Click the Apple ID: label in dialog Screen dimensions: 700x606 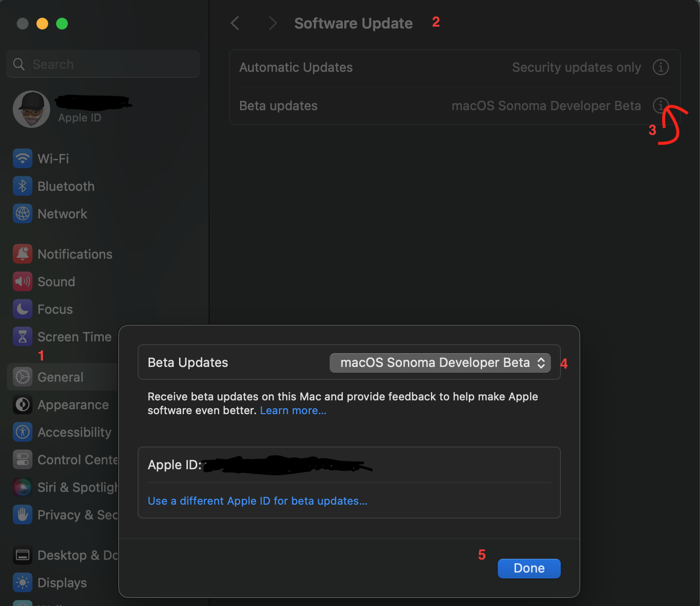click(175, 465)
